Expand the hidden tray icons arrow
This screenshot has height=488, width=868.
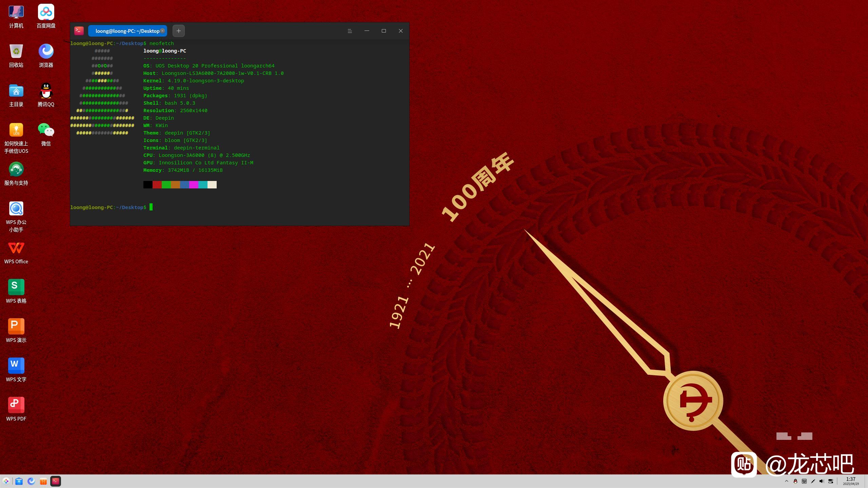[x=787, y=481]
